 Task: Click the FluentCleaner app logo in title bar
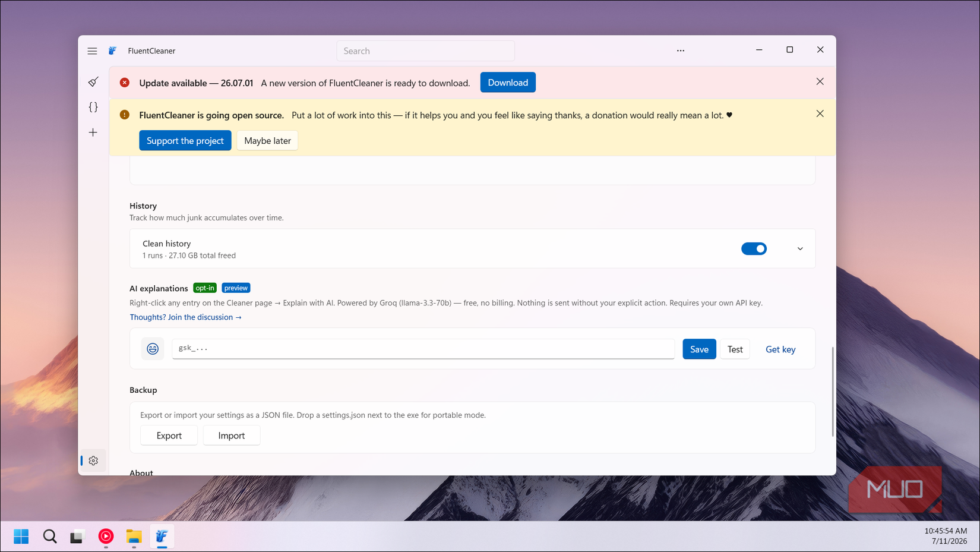click(113, 51)
